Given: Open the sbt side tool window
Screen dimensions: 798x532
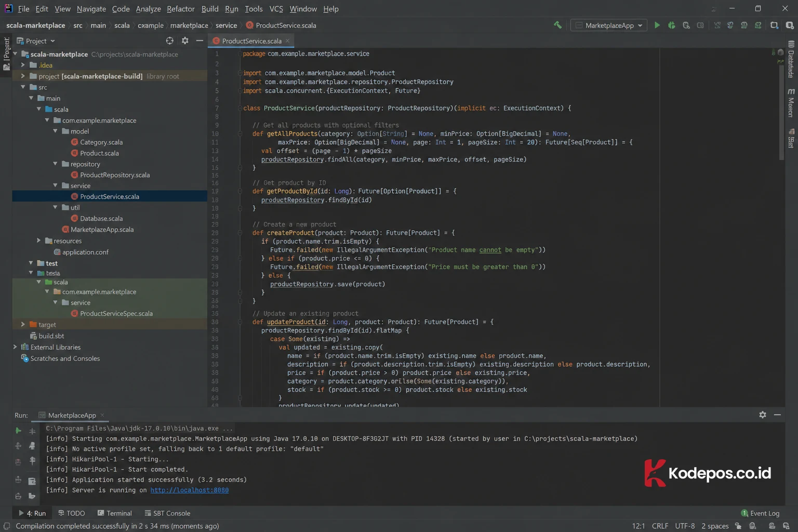Looking at the screenshot, I should (791, 138).
